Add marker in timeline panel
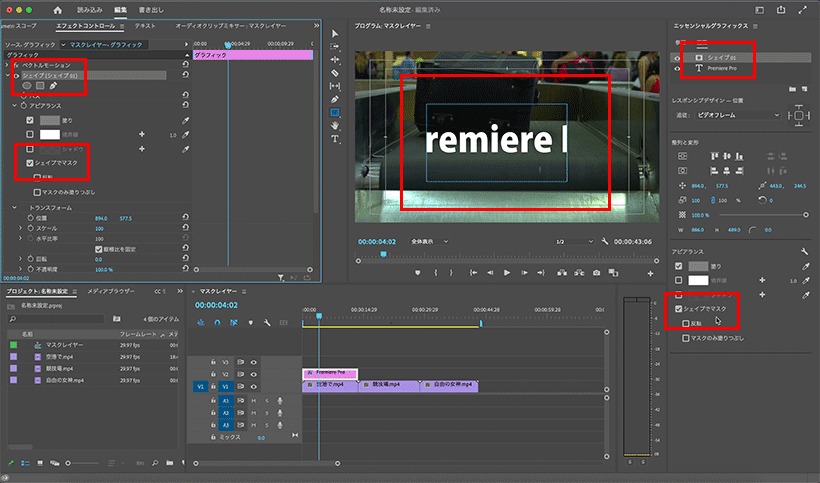The width and height of the screenshot is (820, 483). click(x=250, y=323)
